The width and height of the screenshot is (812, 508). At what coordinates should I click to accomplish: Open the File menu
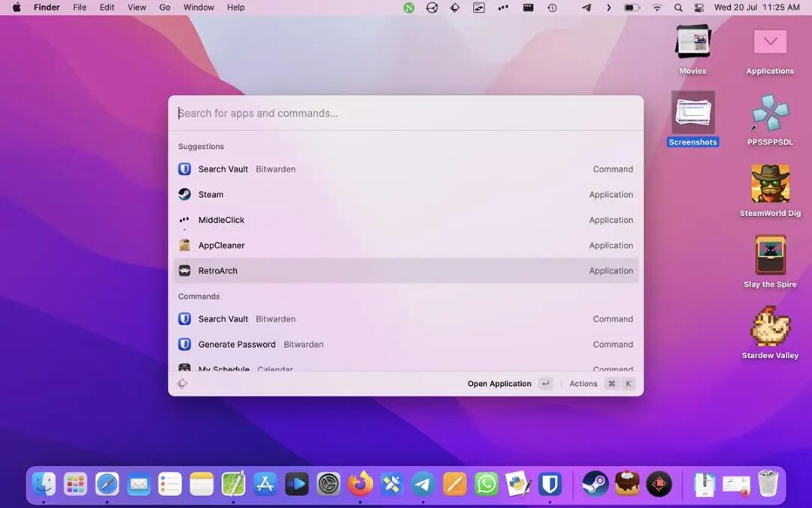pyautogui.click(x=80, y=8)
